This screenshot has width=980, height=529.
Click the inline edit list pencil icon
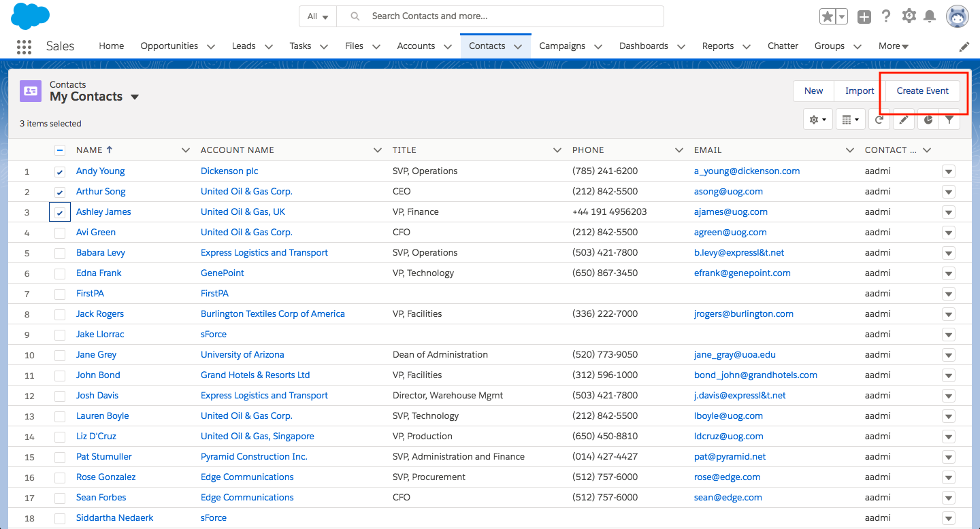coord(903,120)
